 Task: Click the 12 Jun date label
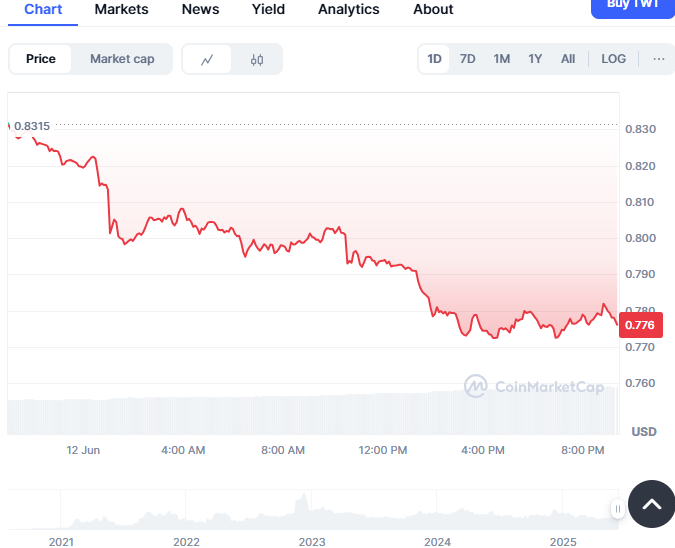pos(83,450)
